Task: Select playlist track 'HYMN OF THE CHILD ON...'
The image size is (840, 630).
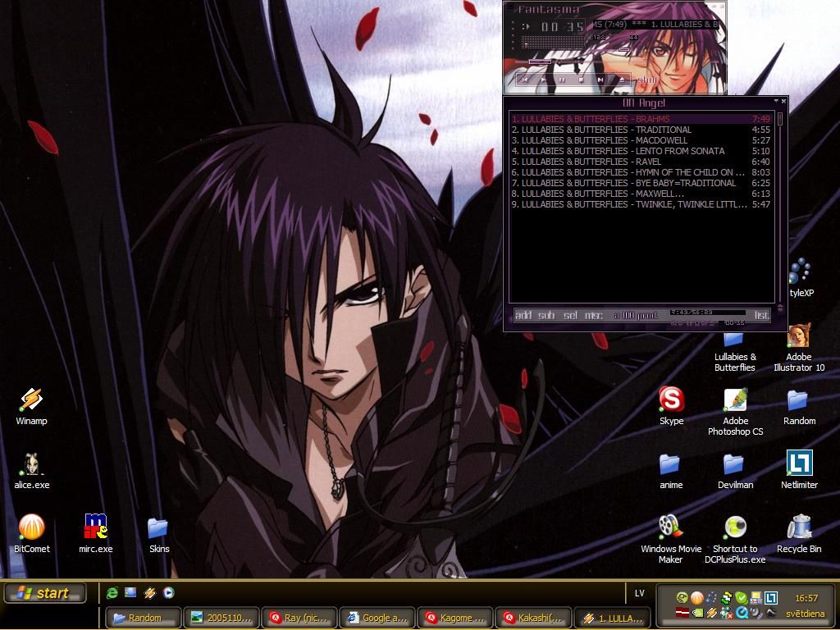Action: click(641, 172)
